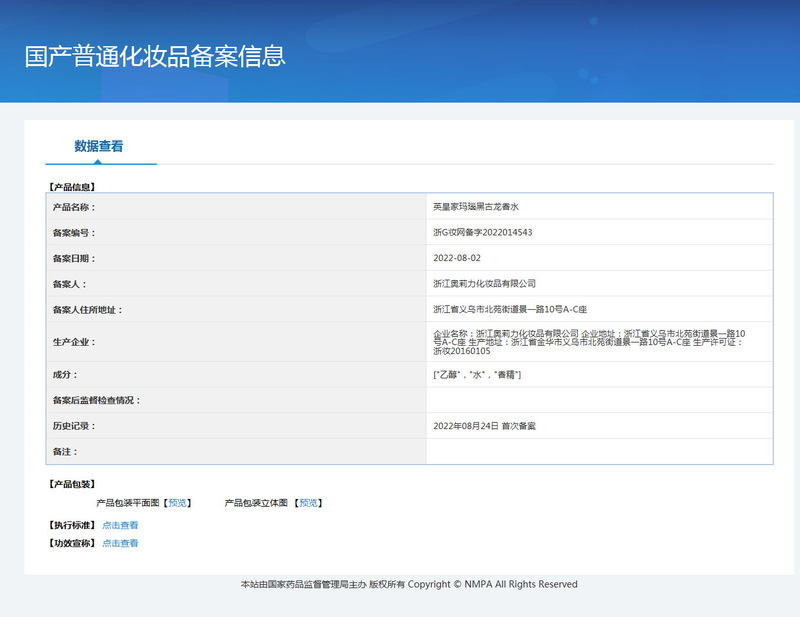
Task: Click the 成分 ingredients list value
Action: click(x=477, y=374)
